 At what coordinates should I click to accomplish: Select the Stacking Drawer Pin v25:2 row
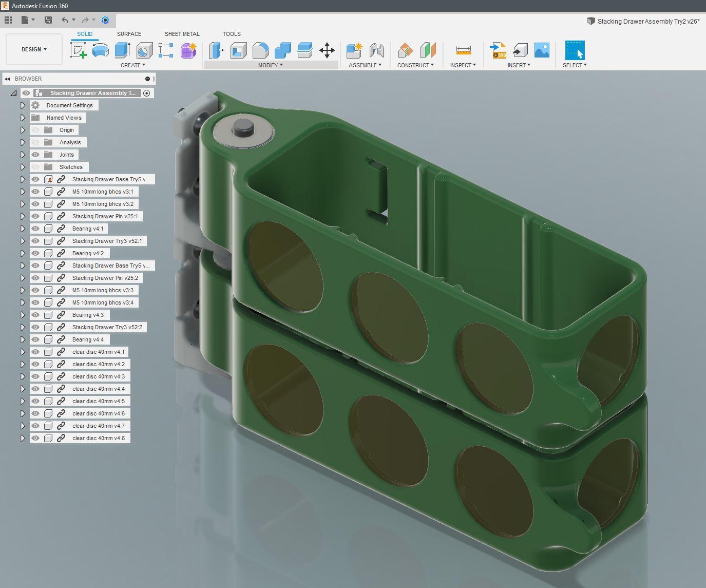(x=86, y=278)
